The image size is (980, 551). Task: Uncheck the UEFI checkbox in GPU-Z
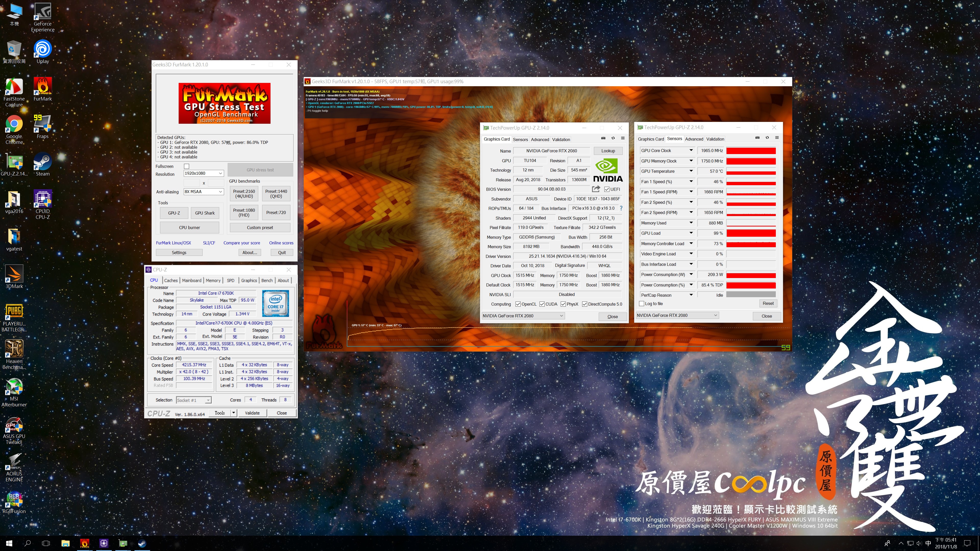click(x=607, y=189)
